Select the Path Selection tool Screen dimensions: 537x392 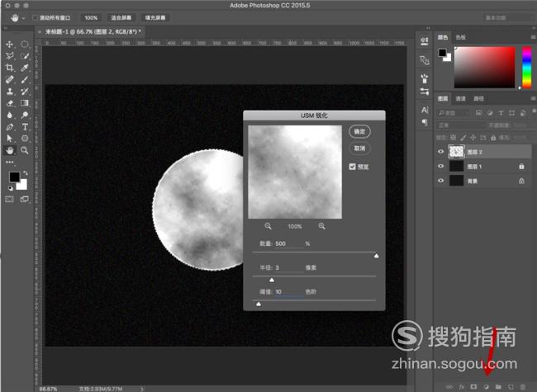click(10, 139)
